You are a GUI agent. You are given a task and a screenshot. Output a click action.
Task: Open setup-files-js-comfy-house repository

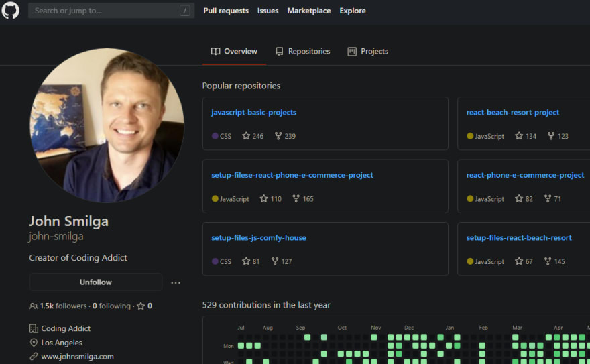click(259, 238)
